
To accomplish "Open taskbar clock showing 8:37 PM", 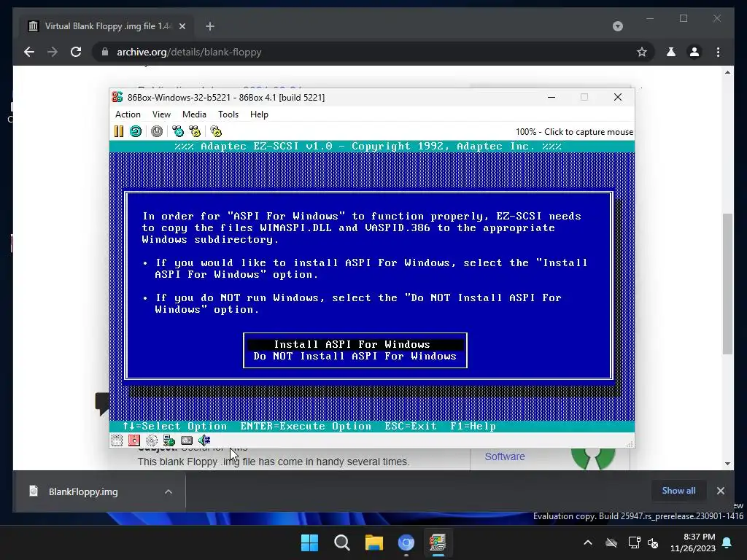I will click(x=693, y=542).
